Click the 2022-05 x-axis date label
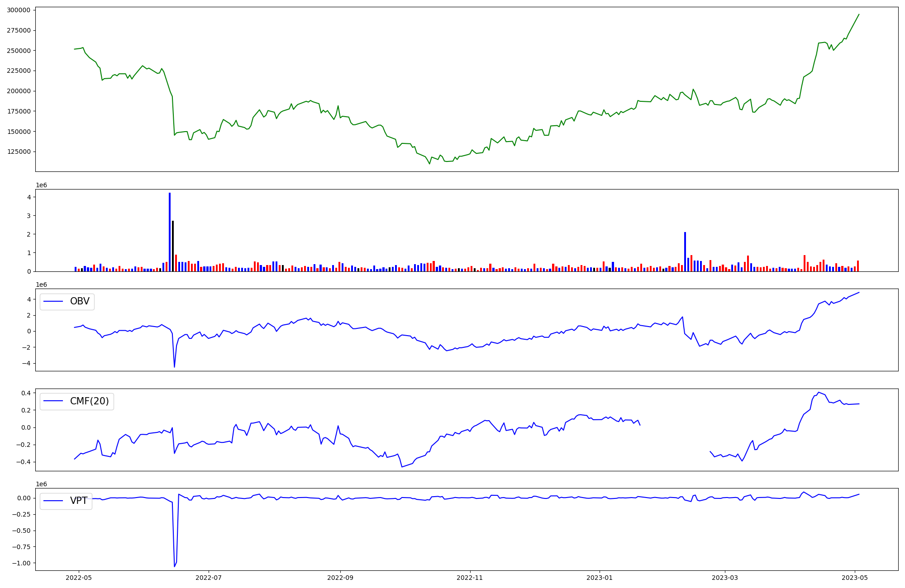 pyautogui.click(x=79, y=578)
